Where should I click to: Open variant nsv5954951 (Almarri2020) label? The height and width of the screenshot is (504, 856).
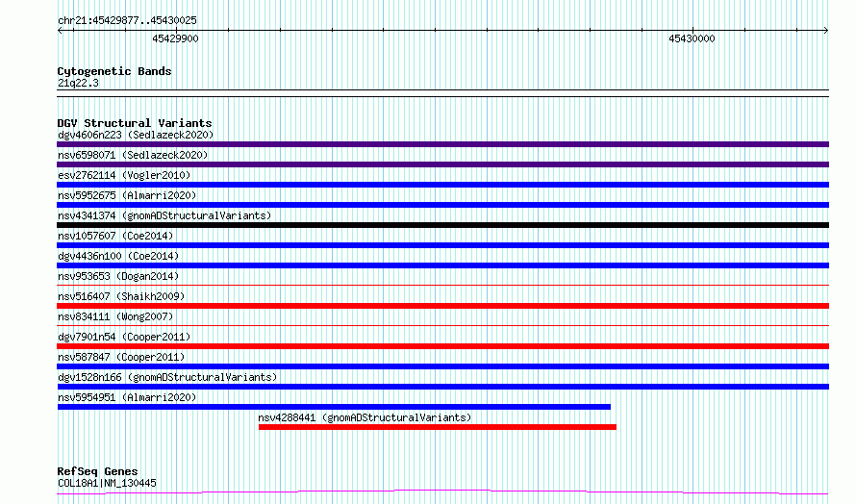(127, 397)
